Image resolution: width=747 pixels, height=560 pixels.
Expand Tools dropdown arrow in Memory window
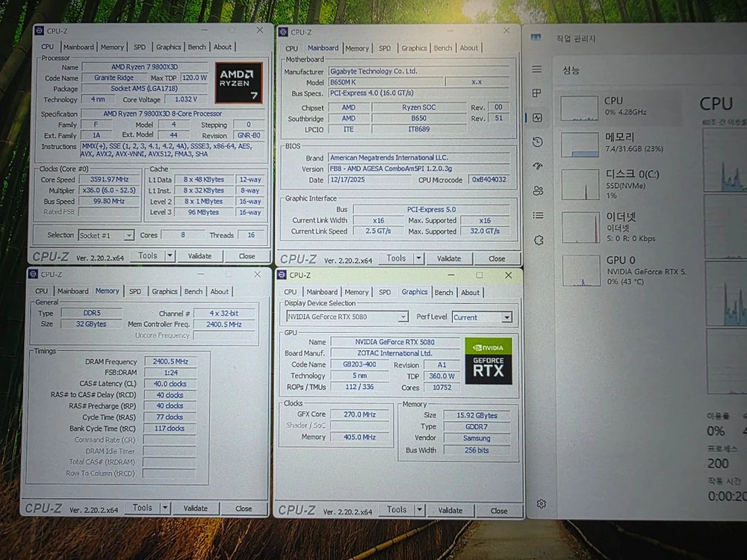click(165, 508)
